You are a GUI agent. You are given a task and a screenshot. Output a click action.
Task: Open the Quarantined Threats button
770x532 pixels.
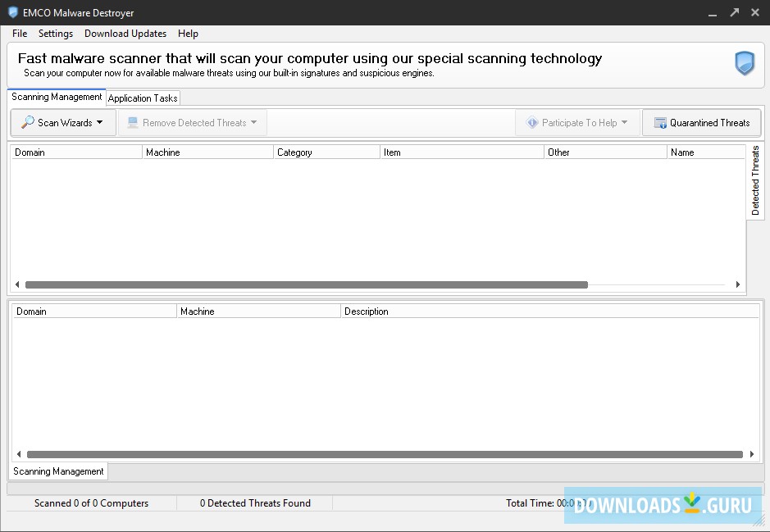702,123
